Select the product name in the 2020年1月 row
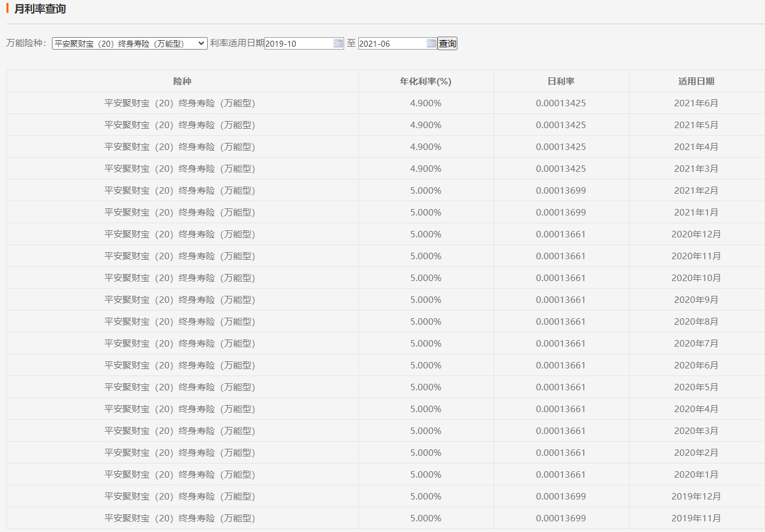Screen dimensions: 765x532 pos(180,475)
